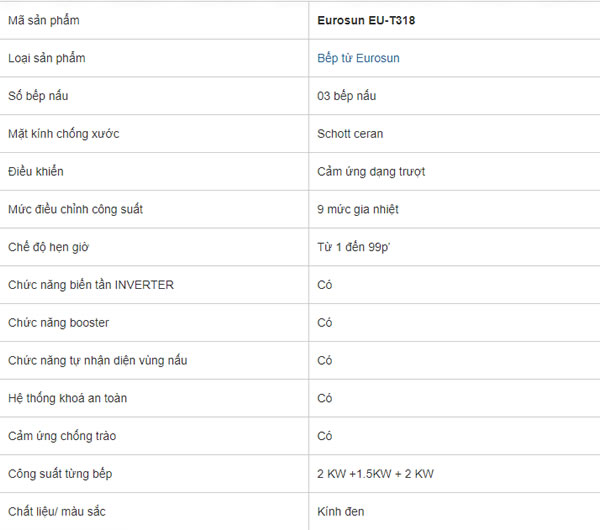Screen dimensions: 600x530
Task: Select the "Chức năng biến tần INVERTER" label
Action: (90, 285)
